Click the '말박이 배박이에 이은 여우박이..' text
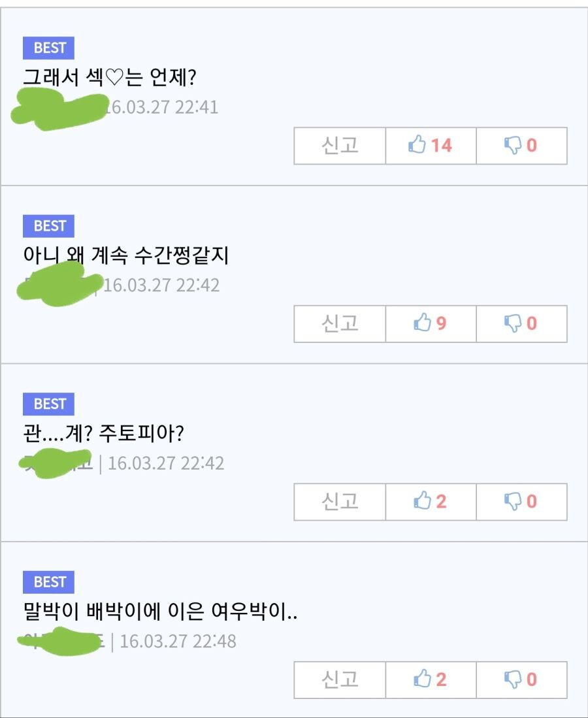This screenshot has height=718, width=588. coord(160,612)
